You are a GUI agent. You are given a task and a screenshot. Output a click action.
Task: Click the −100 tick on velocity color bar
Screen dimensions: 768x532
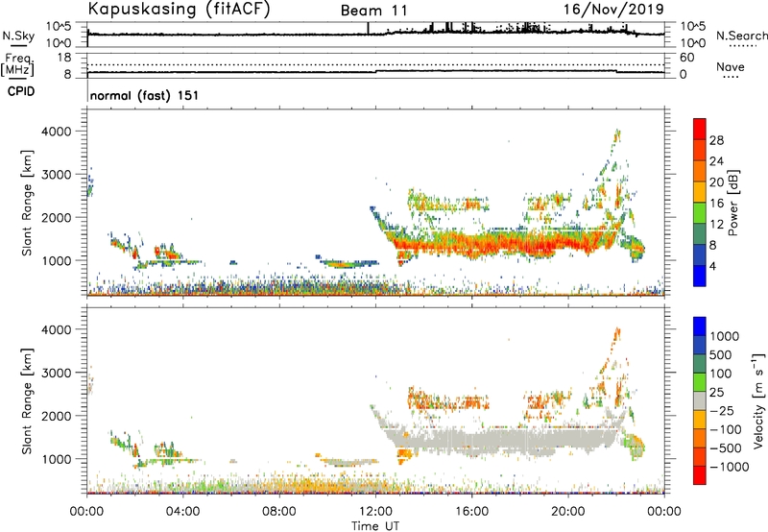(726, 429)
